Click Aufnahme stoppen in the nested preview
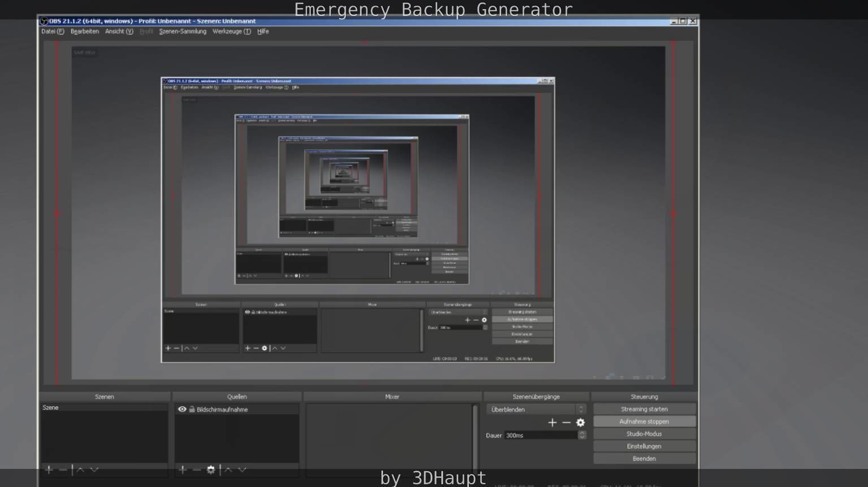The width and height of the screenshot is (868, 487). click(x=522, y=319)
